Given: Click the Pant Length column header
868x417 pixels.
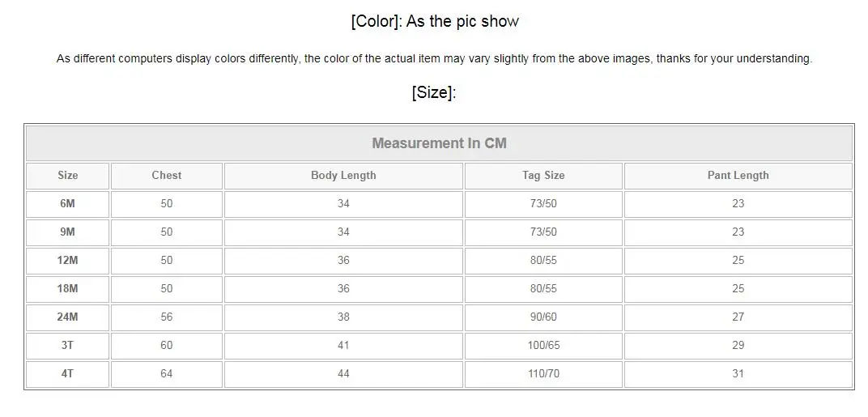Looking at the screenshot, I should tap(738, 176).
